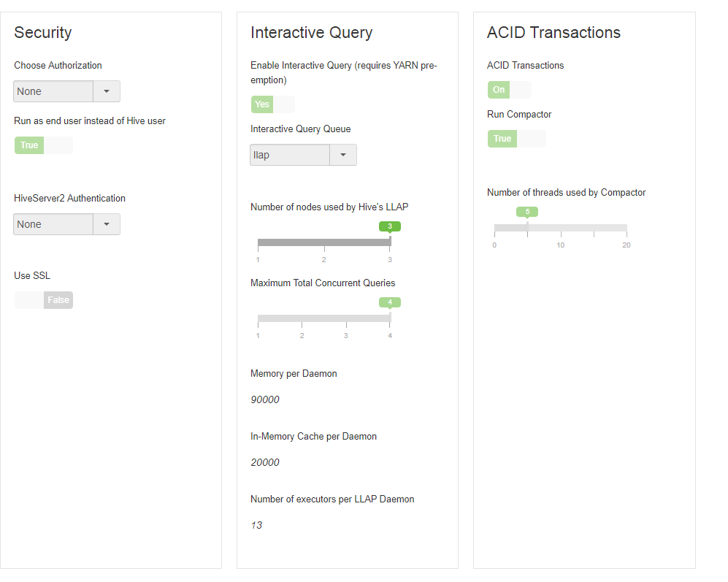Turn off the ACID Transactions switch
The width and height of the screenshot is (728, 582).
(509, 90)
